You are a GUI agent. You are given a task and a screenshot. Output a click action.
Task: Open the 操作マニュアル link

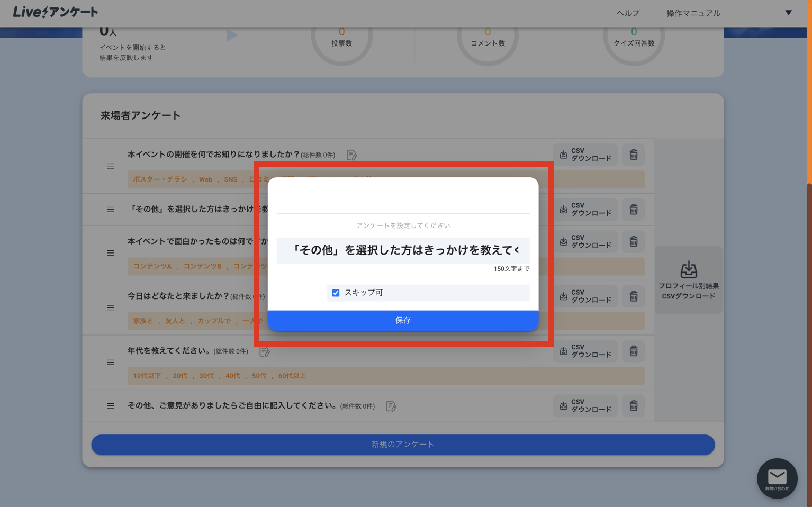pyautogui.click(x=693, y=13)
